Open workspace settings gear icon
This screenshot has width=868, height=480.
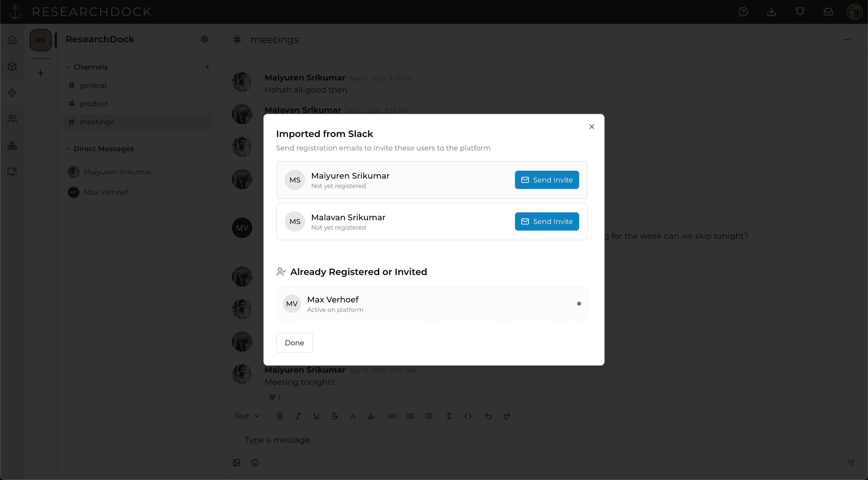204,39
